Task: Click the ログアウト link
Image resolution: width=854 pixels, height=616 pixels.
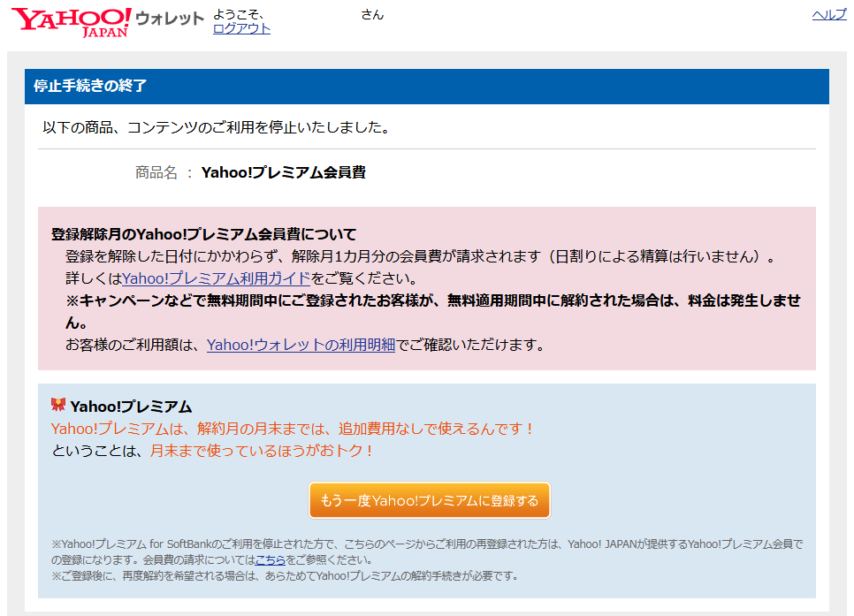Action: (241, 29)
